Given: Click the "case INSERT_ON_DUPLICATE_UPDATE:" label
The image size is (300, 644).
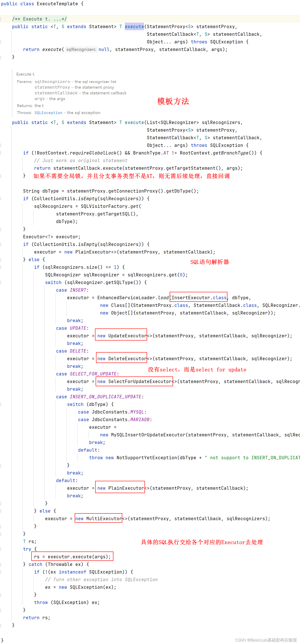Looking at the screenshot, I should click(x=100, y=397).
